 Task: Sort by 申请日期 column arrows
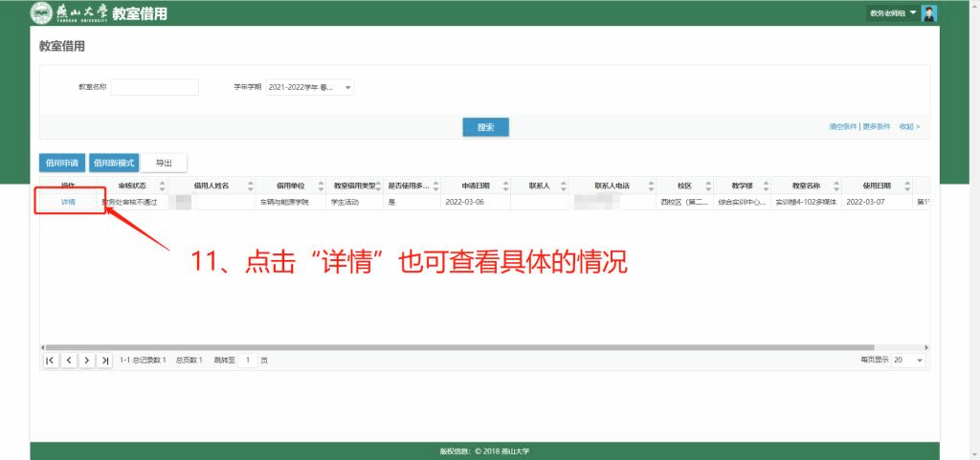click(503, 186)
